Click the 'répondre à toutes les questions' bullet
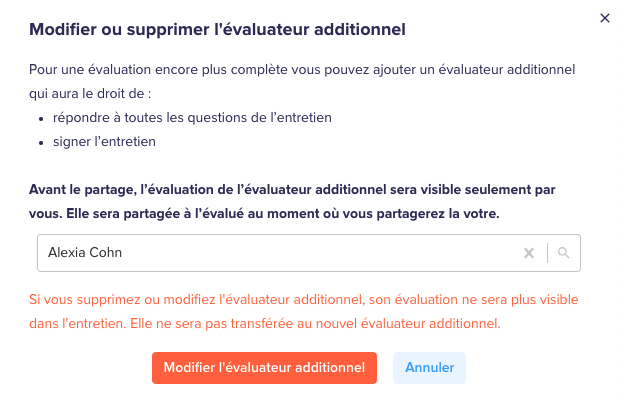This screenshot has width=621, height=405. click(192, 118)
